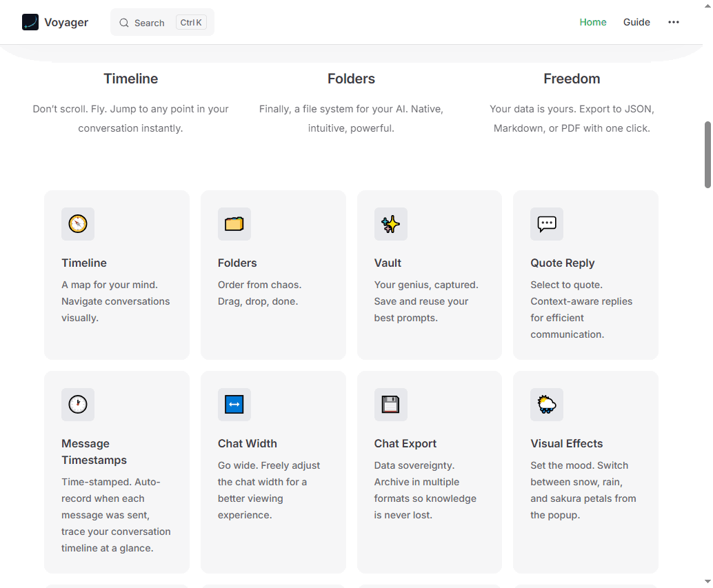This screenshot has height=588, width=713.
Task: Click the "Don't scroll. Fly." description text
Action: [130, 119]
